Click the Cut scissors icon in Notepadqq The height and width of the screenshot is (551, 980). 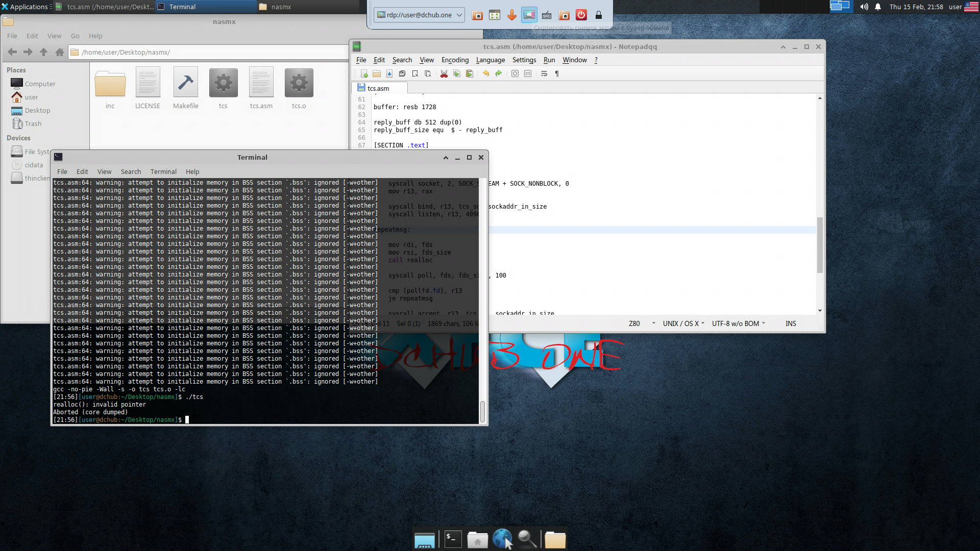coord(444,74)
